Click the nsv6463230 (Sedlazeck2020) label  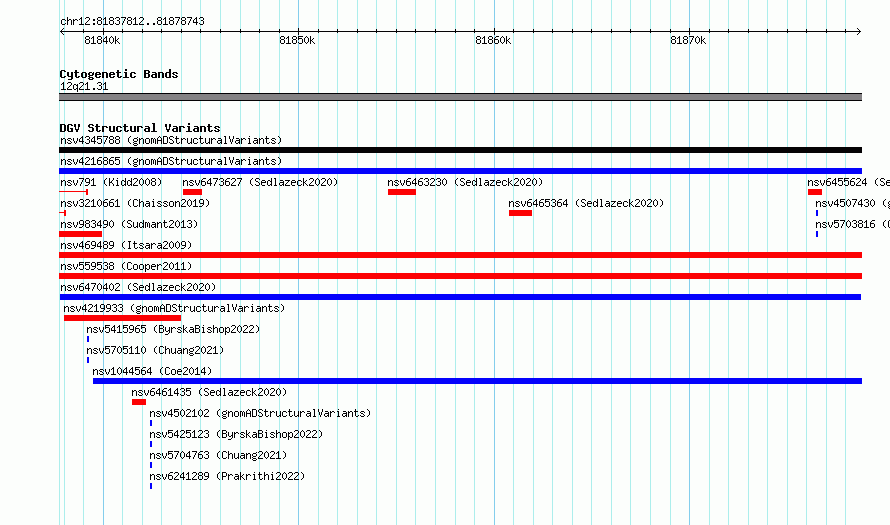pyautogui.click(x=465, y=182)
